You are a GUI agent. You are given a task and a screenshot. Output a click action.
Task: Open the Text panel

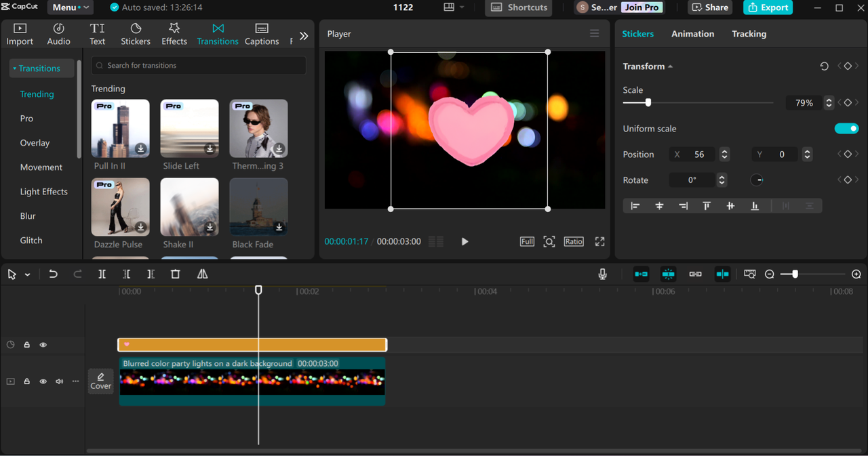tap(98, 34)
